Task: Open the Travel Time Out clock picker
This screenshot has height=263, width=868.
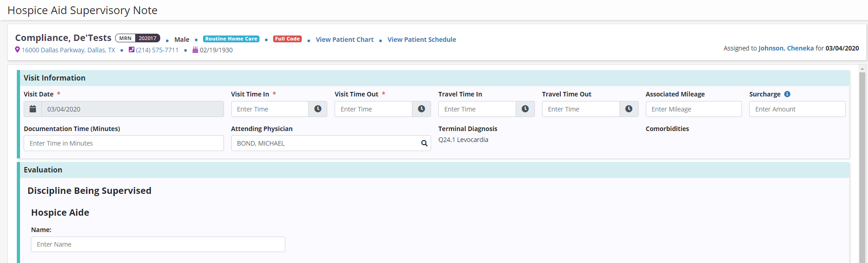Action: point(629,109)
